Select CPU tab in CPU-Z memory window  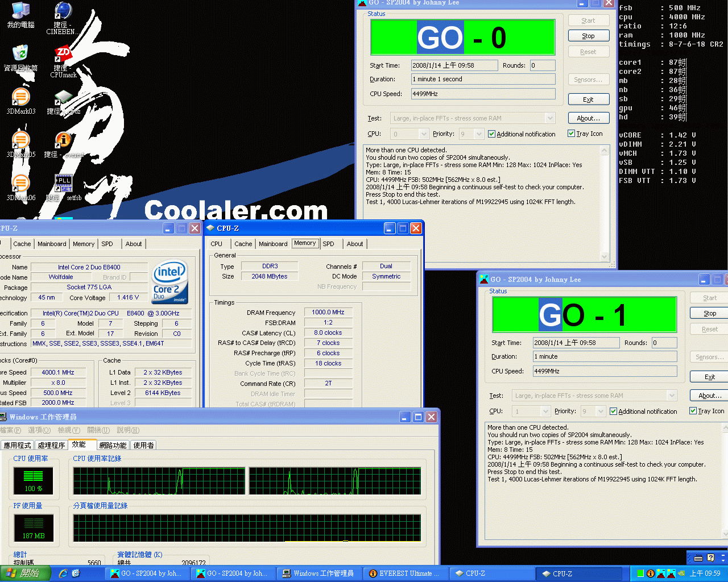pyautogui.click(x=217, y=244)
